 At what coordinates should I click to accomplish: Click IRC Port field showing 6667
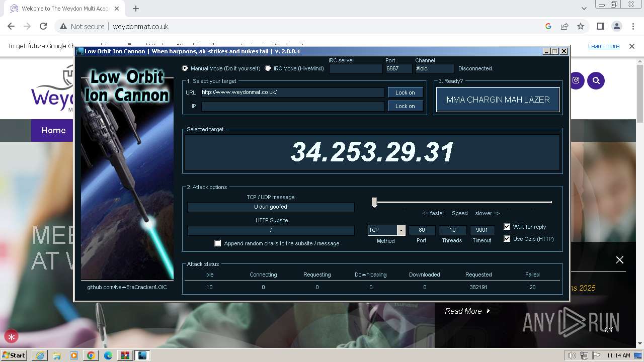pyautogui.click(x=398, y=68)
